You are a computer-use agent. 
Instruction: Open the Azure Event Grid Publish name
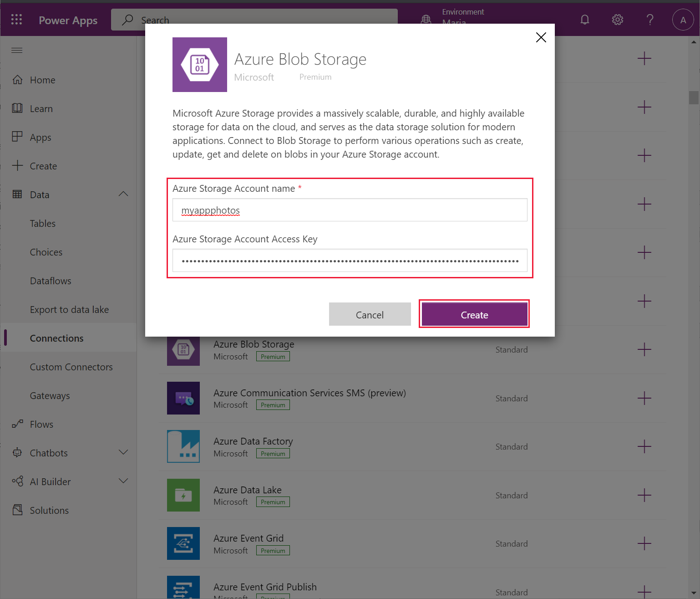pyautogui.click(x=265, y=587)
